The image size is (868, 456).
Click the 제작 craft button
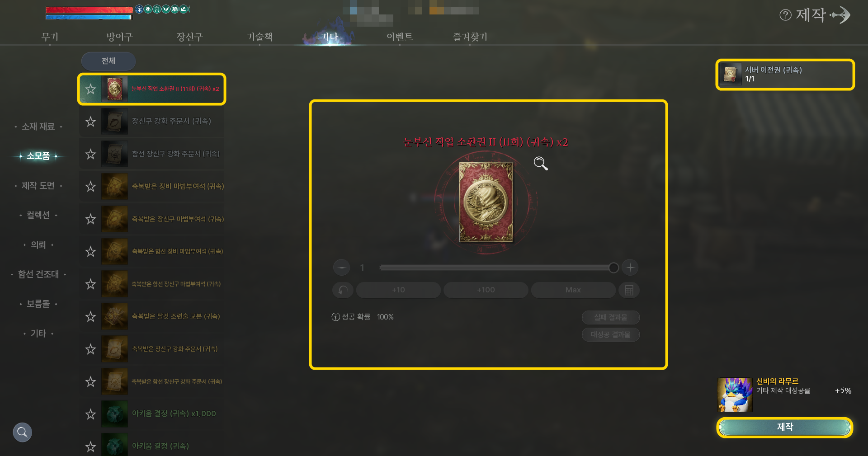pyautogui.click(x=785, y=427)
